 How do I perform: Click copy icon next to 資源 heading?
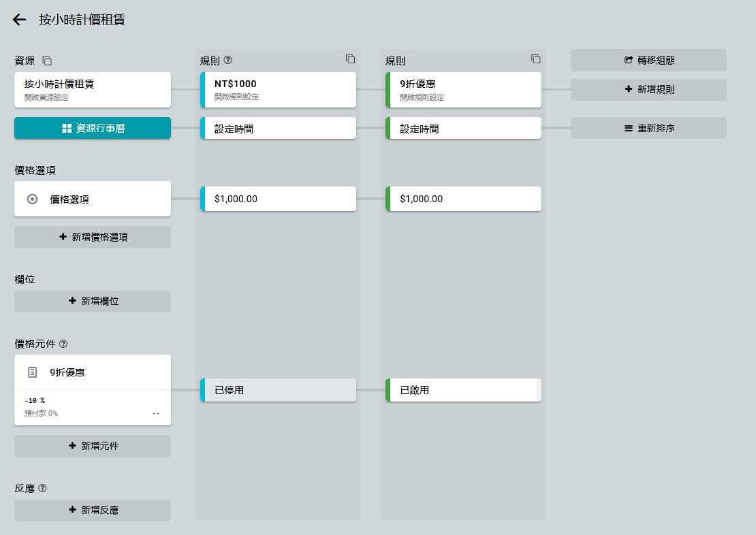(x=47, y=61)
